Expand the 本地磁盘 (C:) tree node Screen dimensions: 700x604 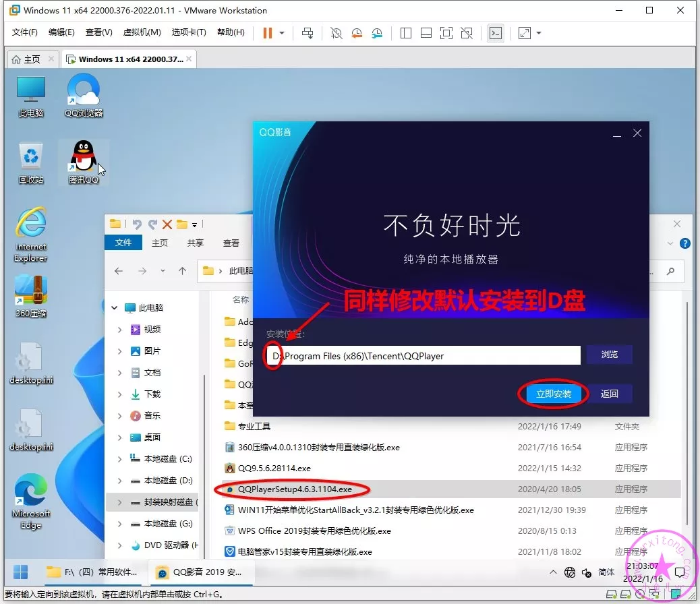120,459
